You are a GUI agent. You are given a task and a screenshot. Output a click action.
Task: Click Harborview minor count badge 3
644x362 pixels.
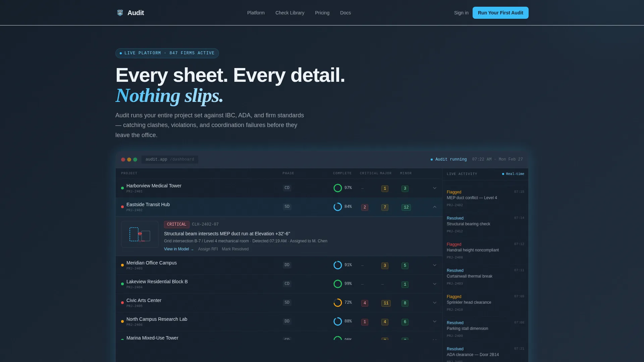(x=405, y=189)
